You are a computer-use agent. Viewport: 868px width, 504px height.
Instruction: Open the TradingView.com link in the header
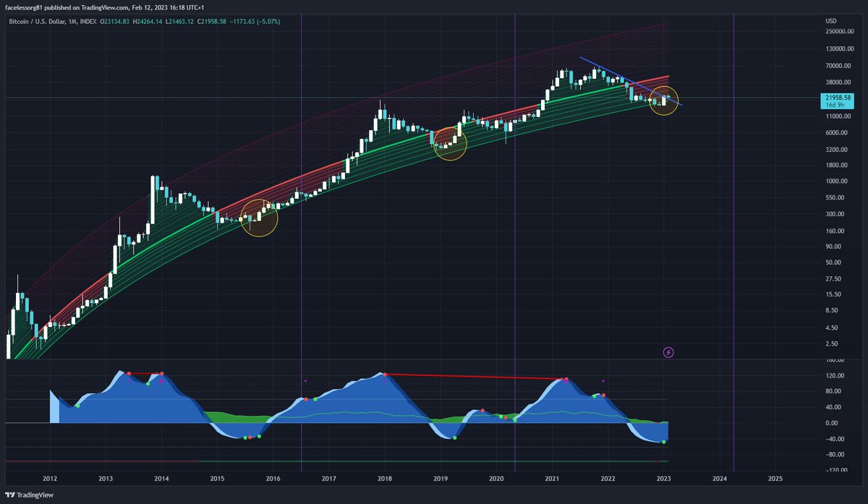[102, 8]
